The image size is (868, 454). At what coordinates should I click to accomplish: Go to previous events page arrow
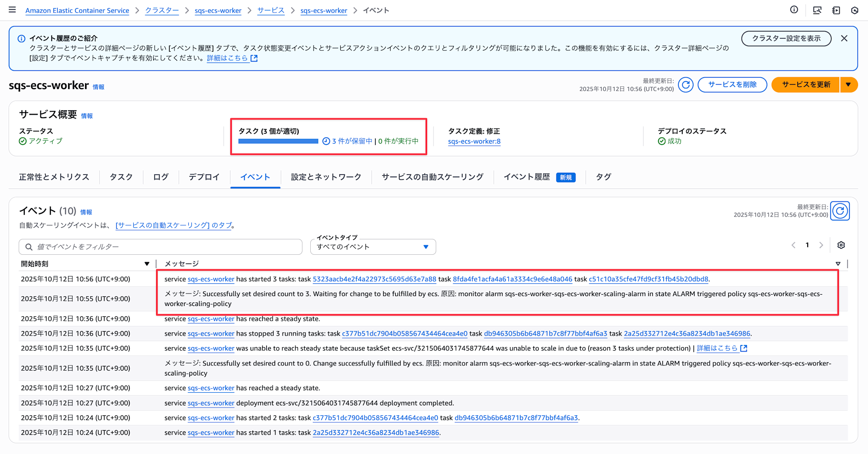(x=793, y=245)
